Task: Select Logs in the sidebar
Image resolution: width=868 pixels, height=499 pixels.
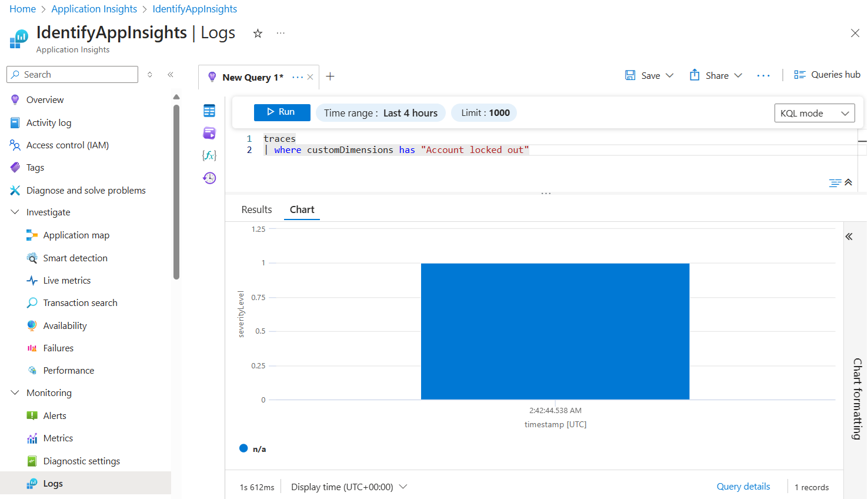Action: point(85,483)
